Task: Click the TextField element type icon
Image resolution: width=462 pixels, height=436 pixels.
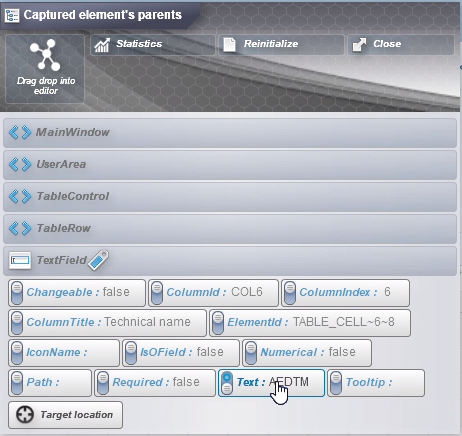Action: (20, 260)
